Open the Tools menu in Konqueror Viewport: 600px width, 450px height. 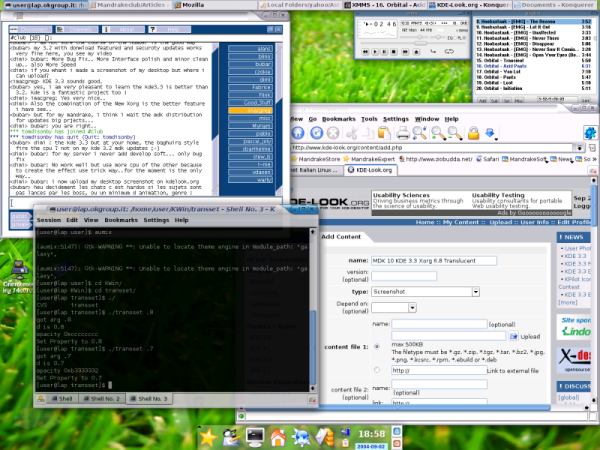[x=369, y=119]
